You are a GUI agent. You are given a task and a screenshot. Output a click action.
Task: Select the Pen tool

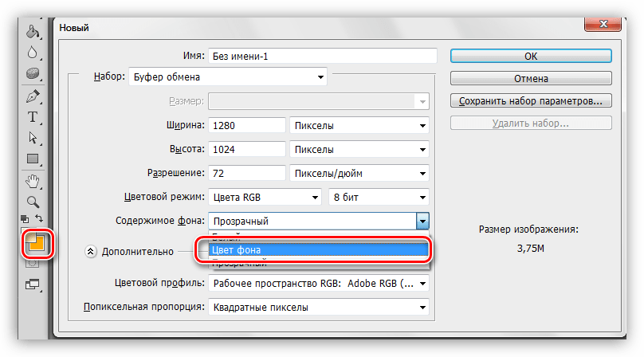click(x=33, y=96)
